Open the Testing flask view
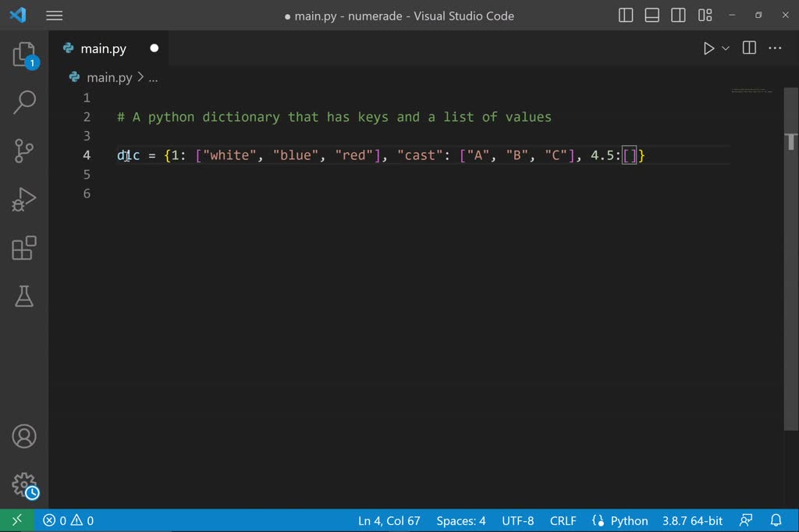799x532 pixels. (x=24, y=296)
